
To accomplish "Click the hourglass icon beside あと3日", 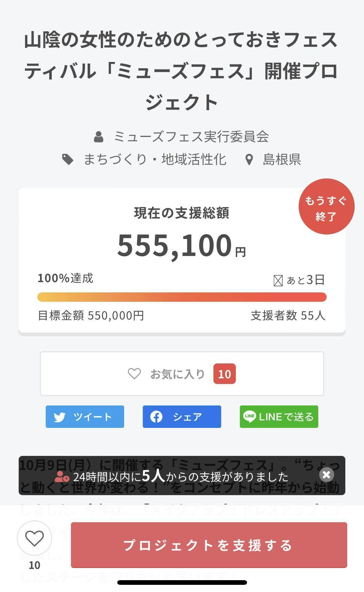I will 278,281.
